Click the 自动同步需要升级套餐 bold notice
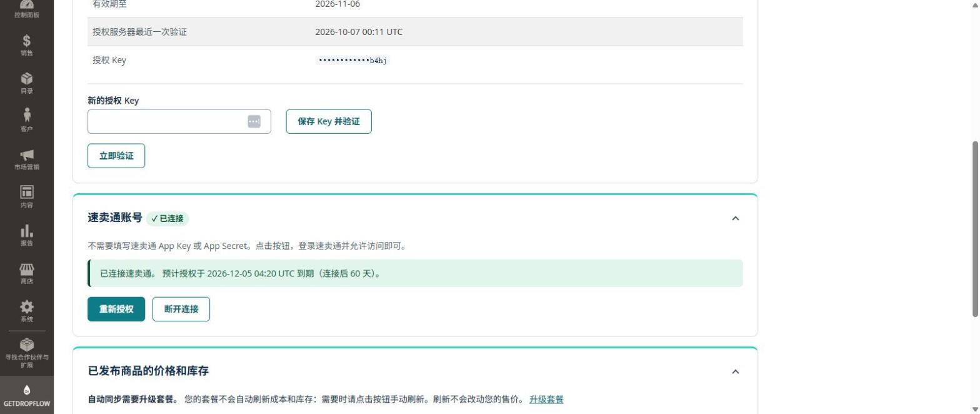The height and width of the screenshot is (414, 980). coord(133,399)
